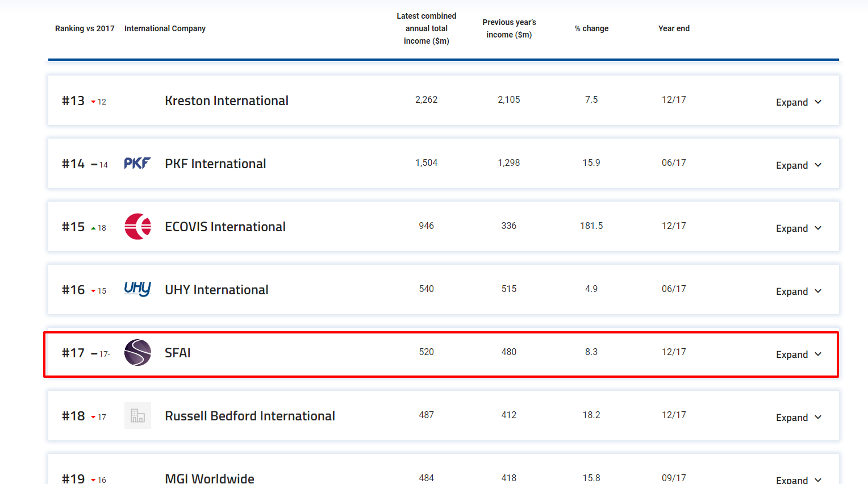The height and width of the screenshot is (484, 868).
Task: Click the ECOVIS red circle logo
Action: (137, 226)
